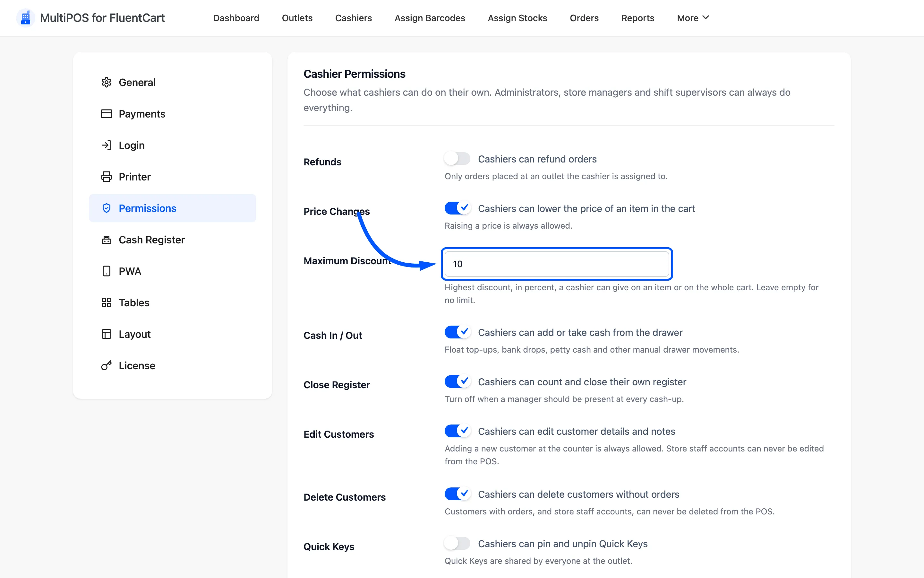Select the PWA settings label
The width and height of the screenshot is (924, 578).
pos(130,271)
